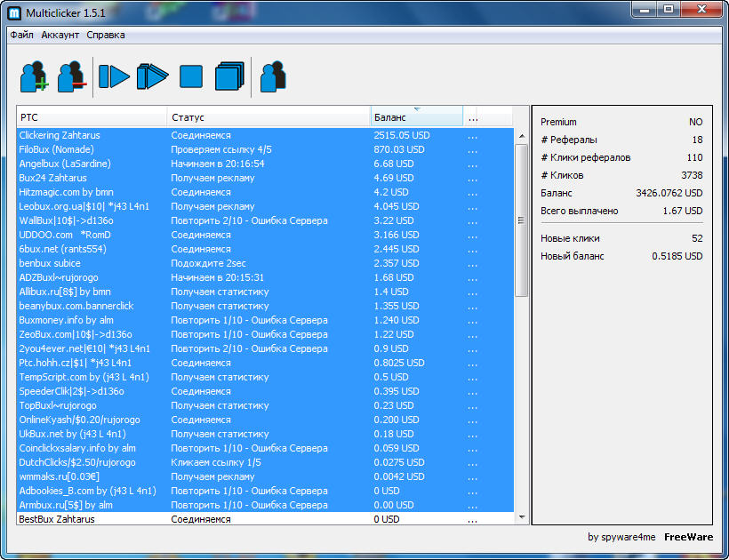This screenshot has height=560, width=729.
Task: Select the UkBux.net by (j43 L 4n1) row
Action: point(266,434)
